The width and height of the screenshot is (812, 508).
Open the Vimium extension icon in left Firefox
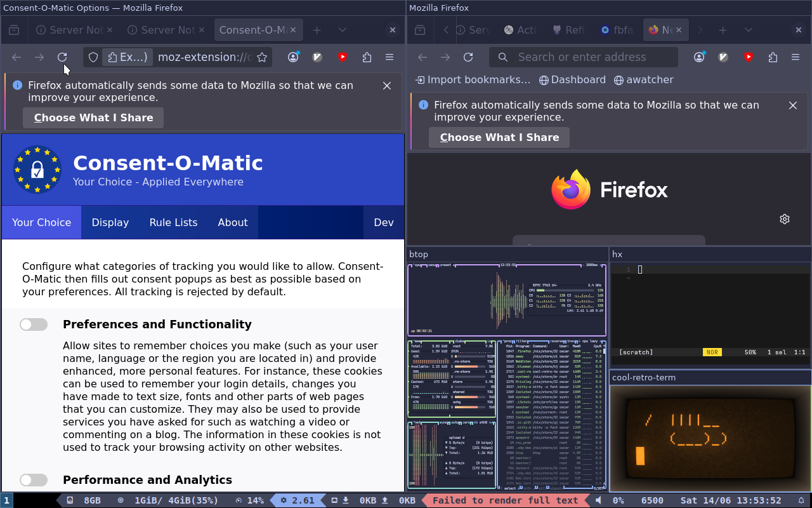point(318,57)
